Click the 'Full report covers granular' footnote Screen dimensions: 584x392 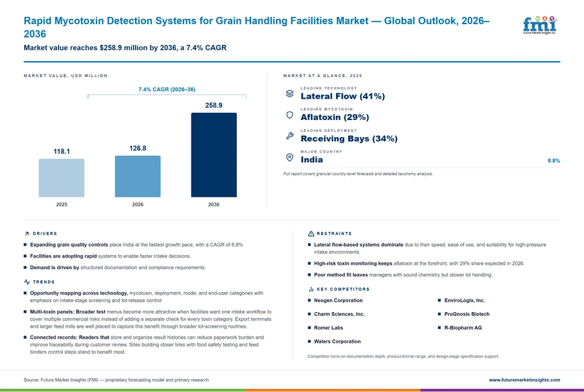pyautogui.click(x=358, y=174)
